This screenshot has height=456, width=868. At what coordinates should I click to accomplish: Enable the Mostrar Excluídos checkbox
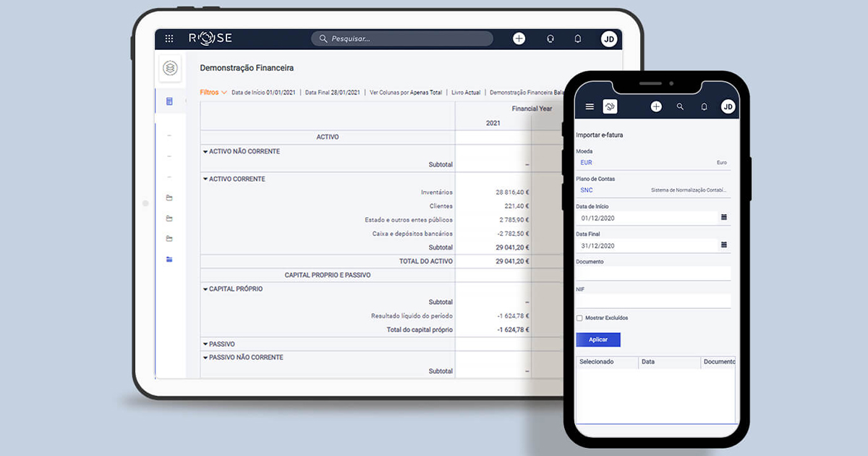pos(579,318)
